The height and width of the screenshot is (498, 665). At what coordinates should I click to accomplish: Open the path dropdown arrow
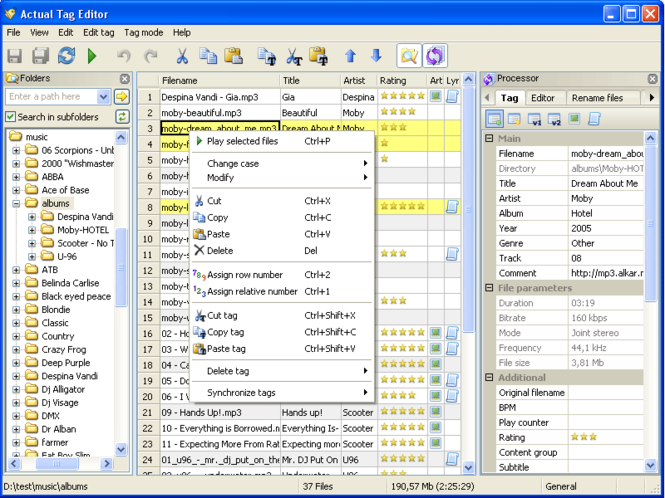coord(103,97)
